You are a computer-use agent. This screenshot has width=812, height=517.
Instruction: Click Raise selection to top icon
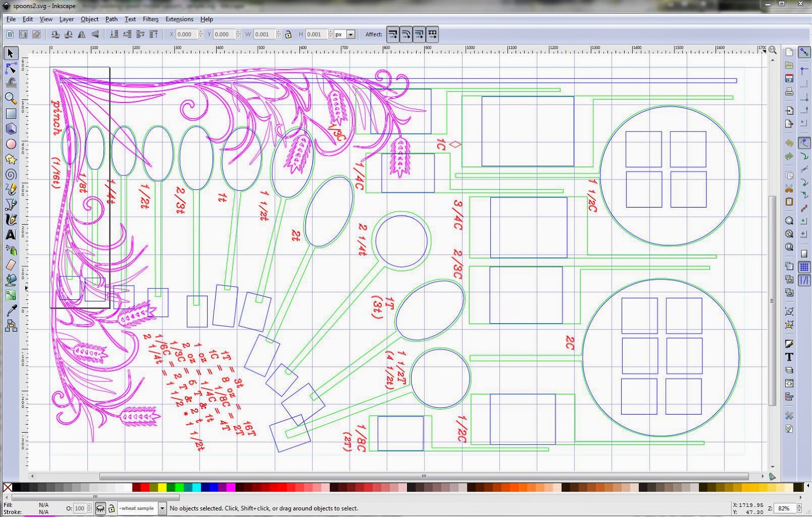pyautogui.click(x=154, y=35)
